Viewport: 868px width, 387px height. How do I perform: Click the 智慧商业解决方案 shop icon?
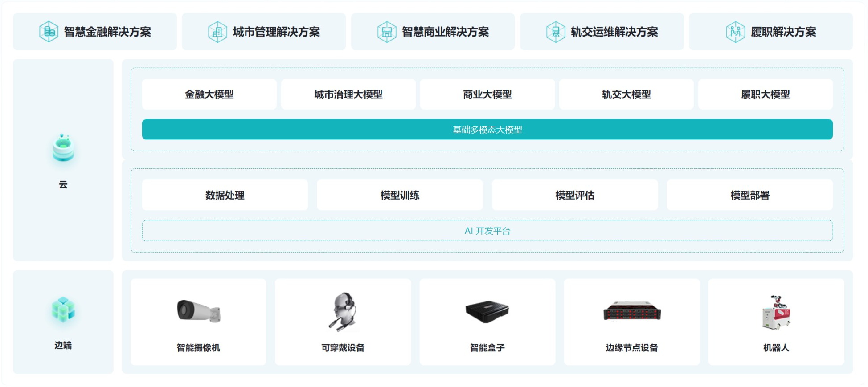[386, 32]
